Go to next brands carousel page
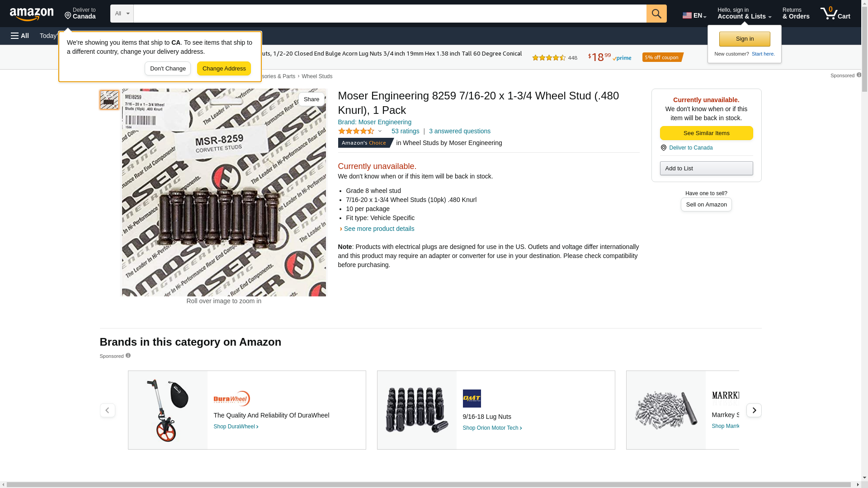Viewport: 868px width, 488px height. (x=754, y=410)
